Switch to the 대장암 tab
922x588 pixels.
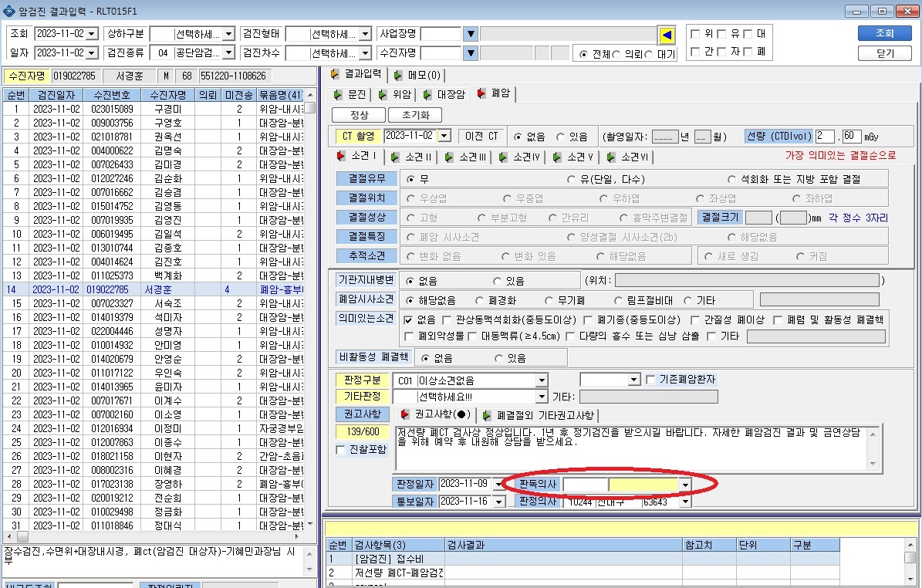click(444, 94)
